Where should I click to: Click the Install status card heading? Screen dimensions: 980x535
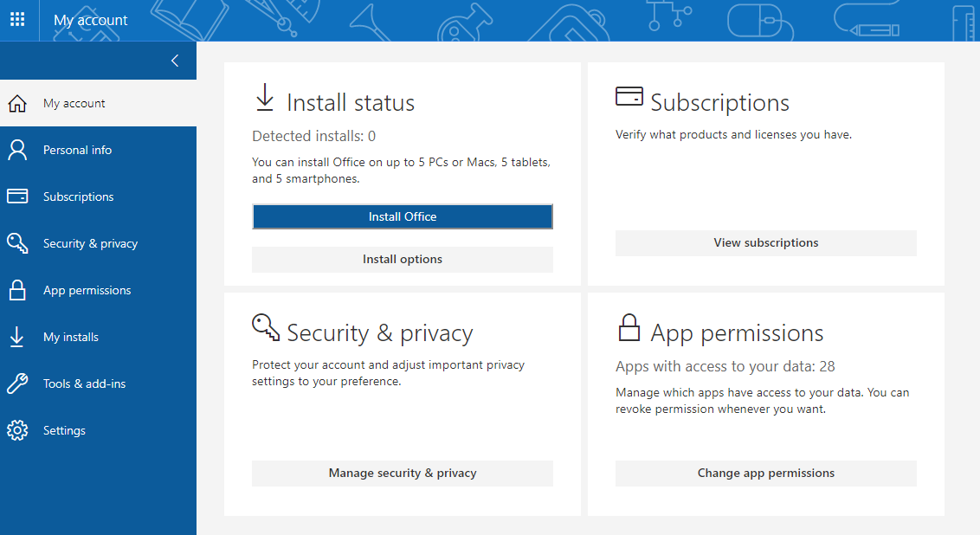pos(351,102)
